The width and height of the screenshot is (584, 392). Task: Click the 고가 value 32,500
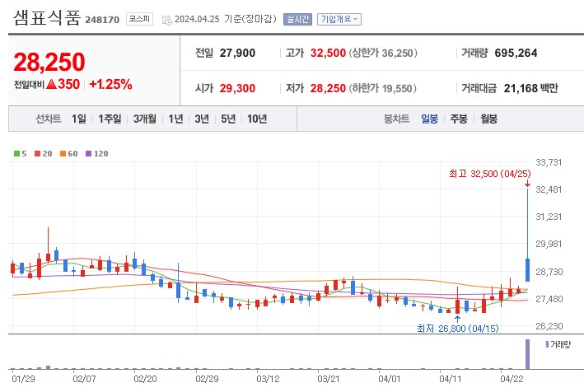point(328,53)
